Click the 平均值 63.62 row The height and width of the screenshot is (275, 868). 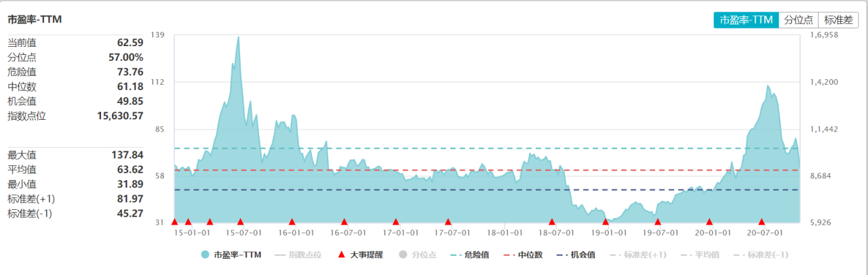(x=75, y=169)
